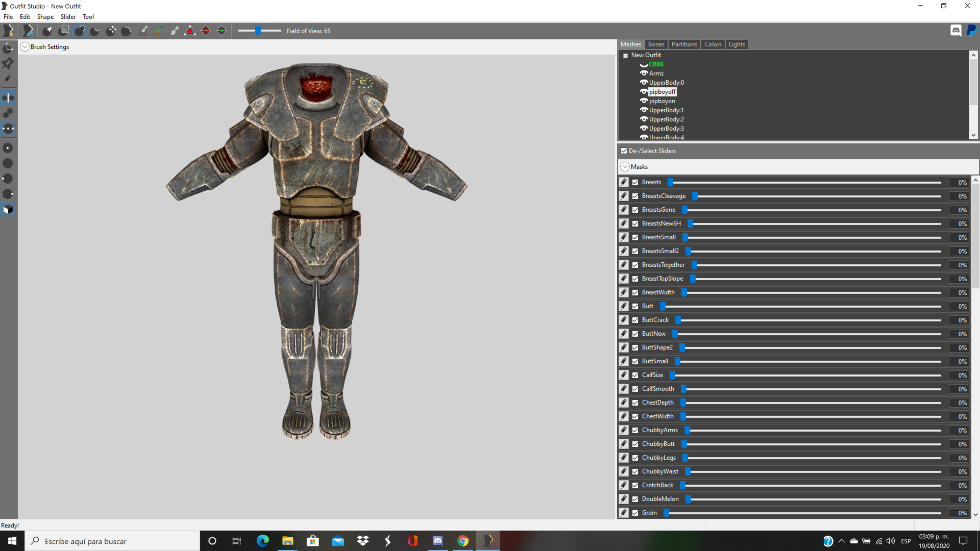Toggle visibility eye of pipboyon mesh
980x551 pixels.
click(x=644, y=101)
